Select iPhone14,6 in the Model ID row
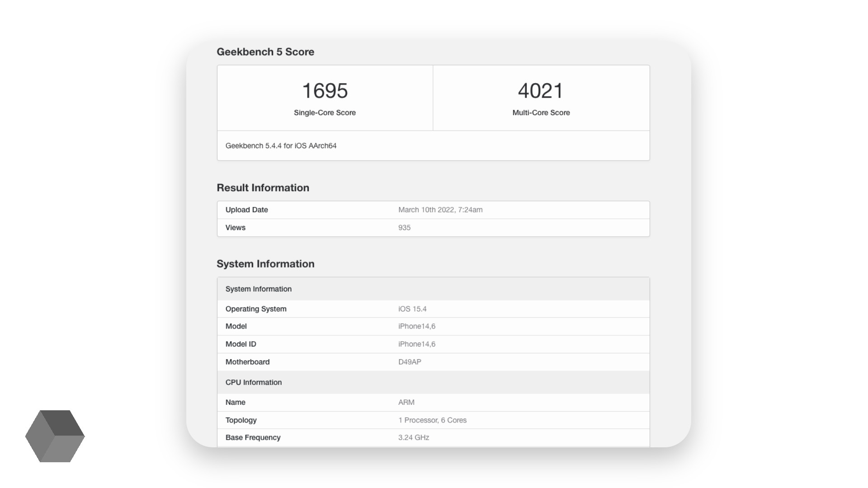The width and height of the screenshot is (868, 488). click(417, 344)
